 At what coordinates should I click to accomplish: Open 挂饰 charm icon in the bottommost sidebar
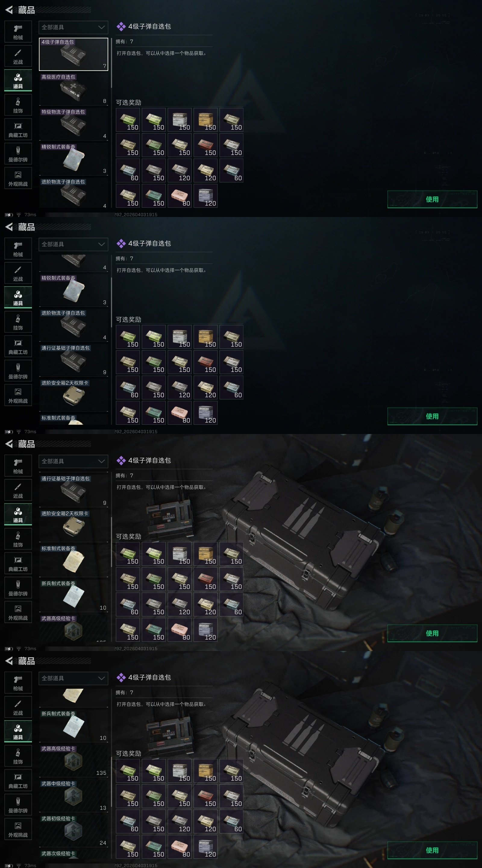coord(18,756)
